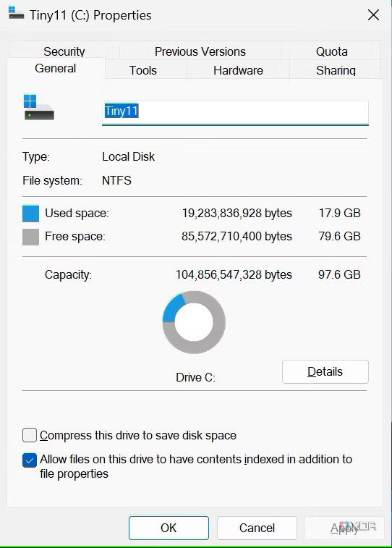Open disk Details button

click(x=325, y=371)
